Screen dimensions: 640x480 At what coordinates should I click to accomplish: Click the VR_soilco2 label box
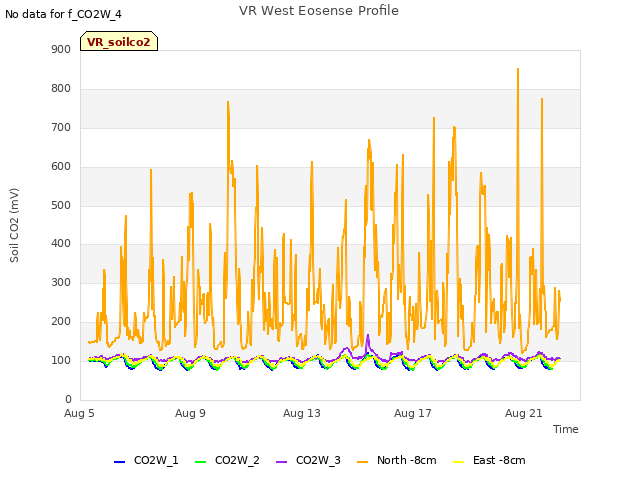(119, 41)
